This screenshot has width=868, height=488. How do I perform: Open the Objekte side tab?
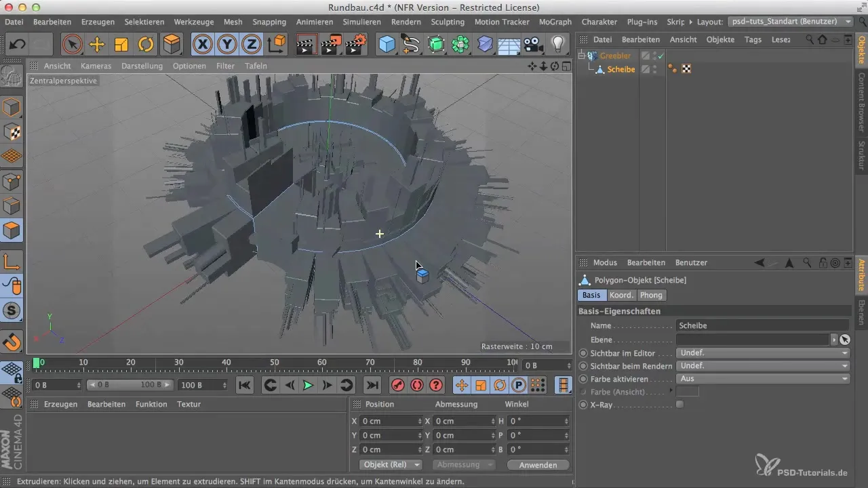[861, 49]
